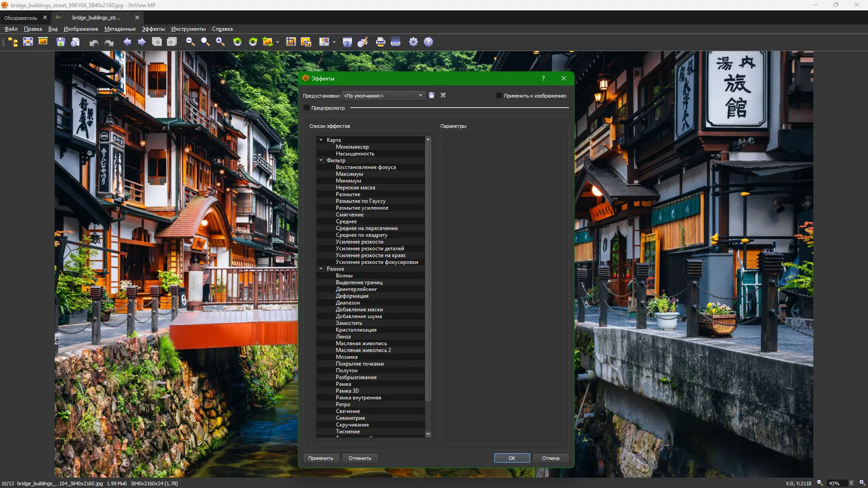
Task: Open the Browser thumbnails view icon
Action: [x=12, y=42]
